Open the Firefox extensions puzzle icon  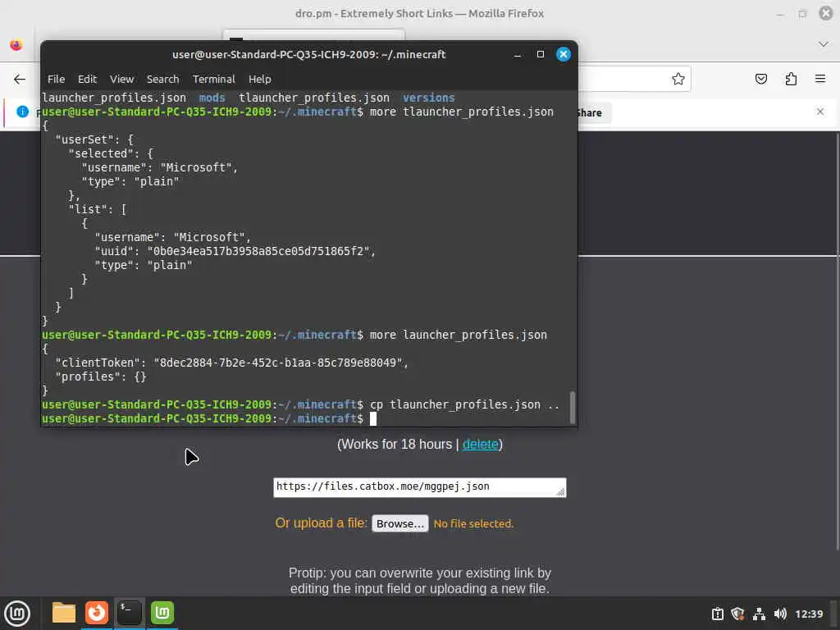(791, 80)
